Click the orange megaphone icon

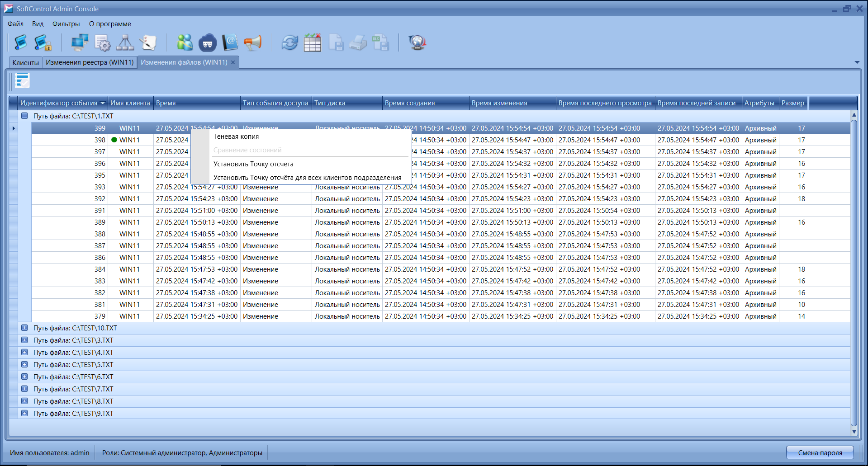(x=252, y=42)
